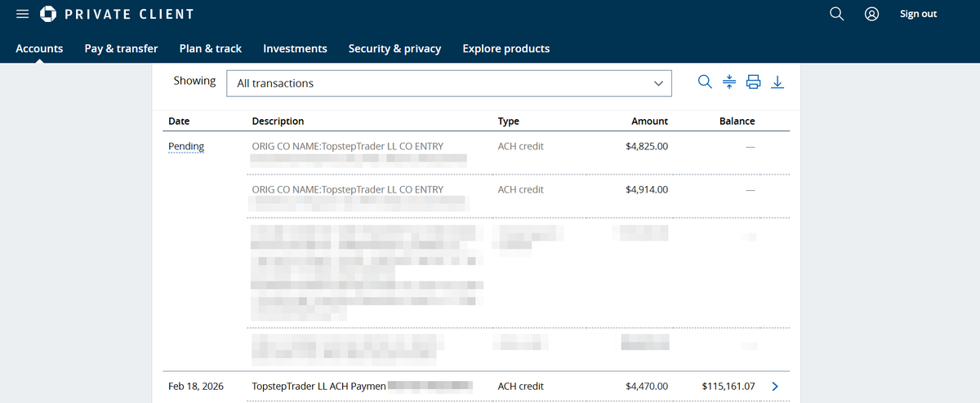
Task: Print the transaction list
Action: coord(754,82)
